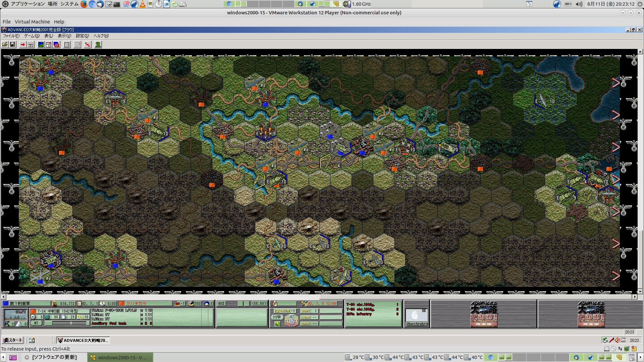Click the red arrow toolbar icon

coord(22,45)
